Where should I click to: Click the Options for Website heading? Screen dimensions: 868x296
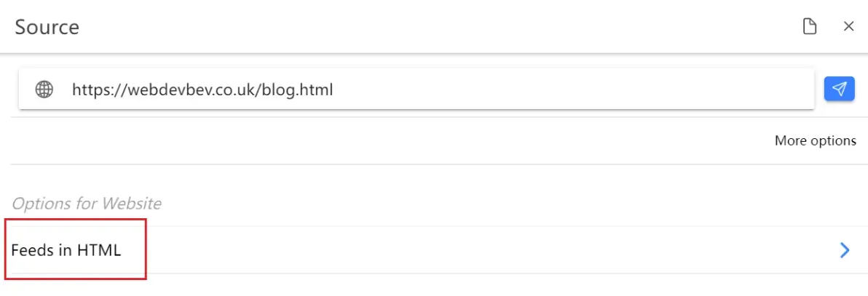87,204
